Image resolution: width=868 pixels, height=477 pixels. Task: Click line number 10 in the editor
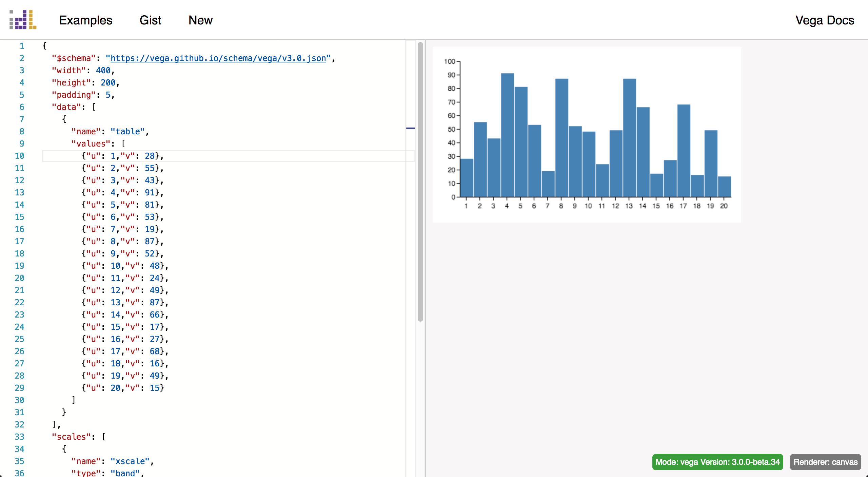coord(19,156)
